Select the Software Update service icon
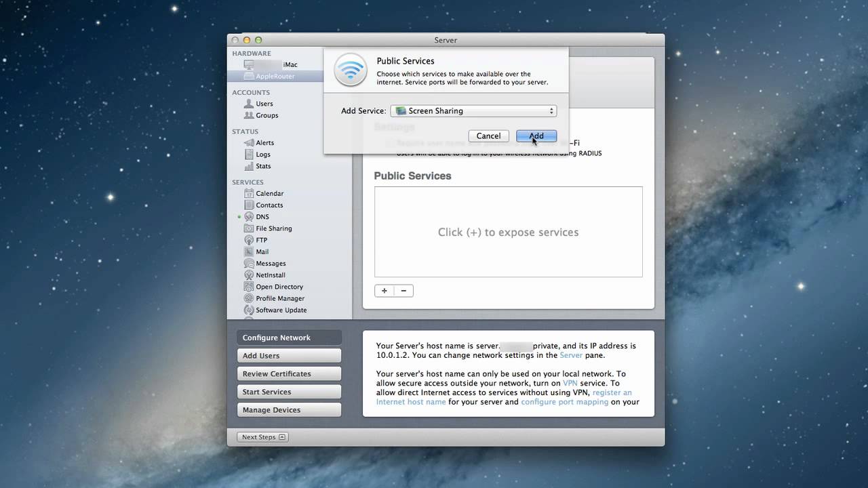 click(x=249, y=310)
